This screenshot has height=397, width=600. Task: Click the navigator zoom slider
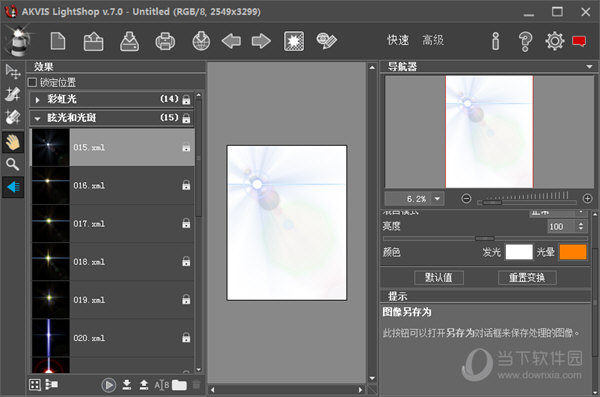pos(527,202)
